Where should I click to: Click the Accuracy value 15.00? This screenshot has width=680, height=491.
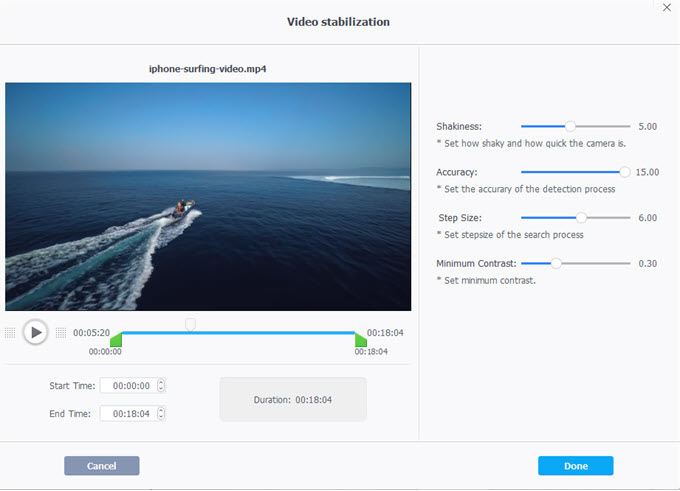point(647,172)
